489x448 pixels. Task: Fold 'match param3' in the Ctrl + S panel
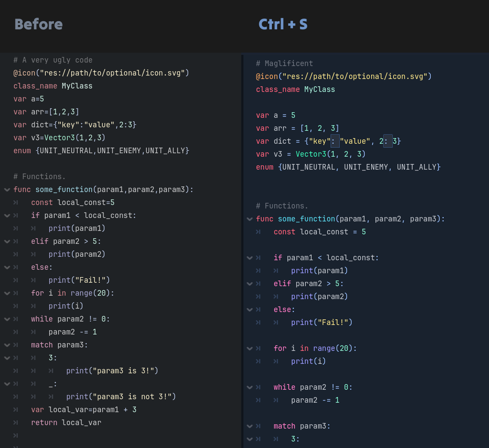pos(249,426)
